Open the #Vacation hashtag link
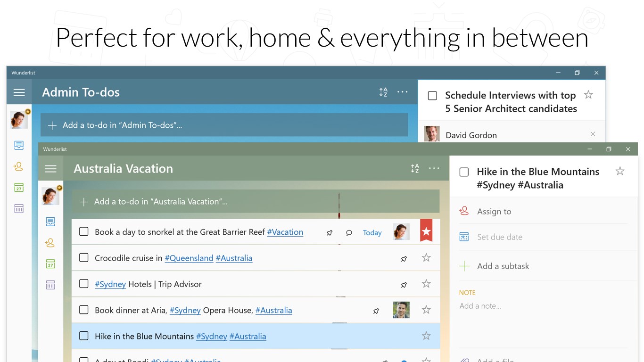This screenshot has height=362, width=644. (x=285, y=232)
